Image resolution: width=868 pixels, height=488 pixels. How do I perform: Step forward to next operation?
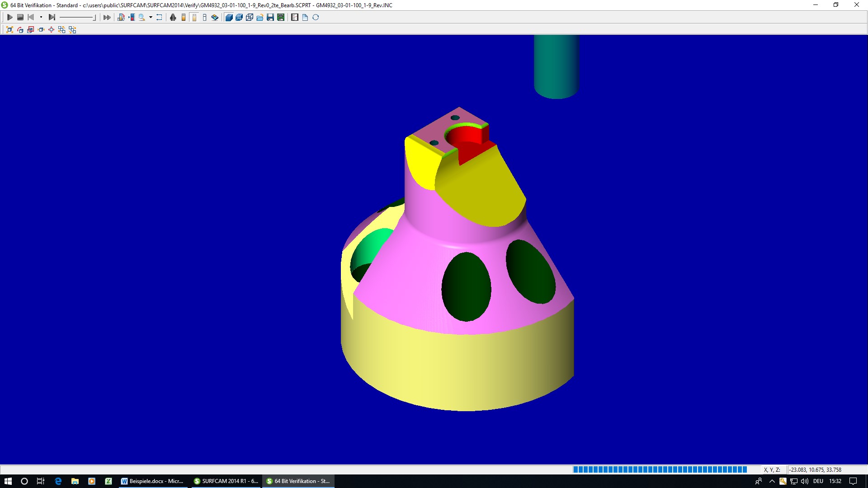click(52, 17)
